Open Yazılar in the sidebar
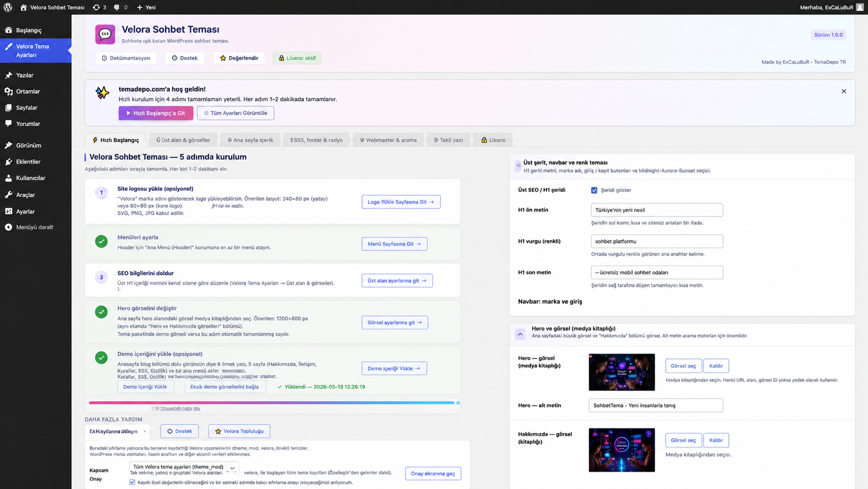This screenshot has width=868, height=489. point(36,75)
